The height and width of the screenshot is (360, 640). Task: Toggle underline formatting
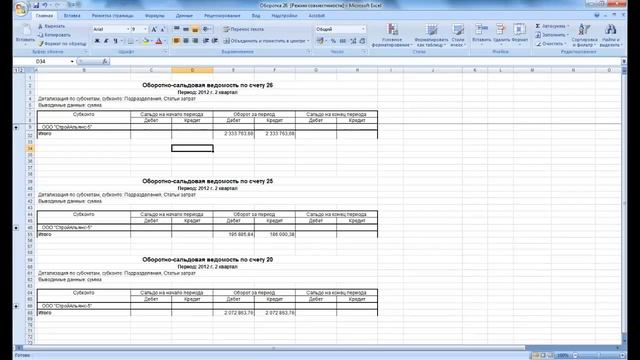(x=116, y=41)
